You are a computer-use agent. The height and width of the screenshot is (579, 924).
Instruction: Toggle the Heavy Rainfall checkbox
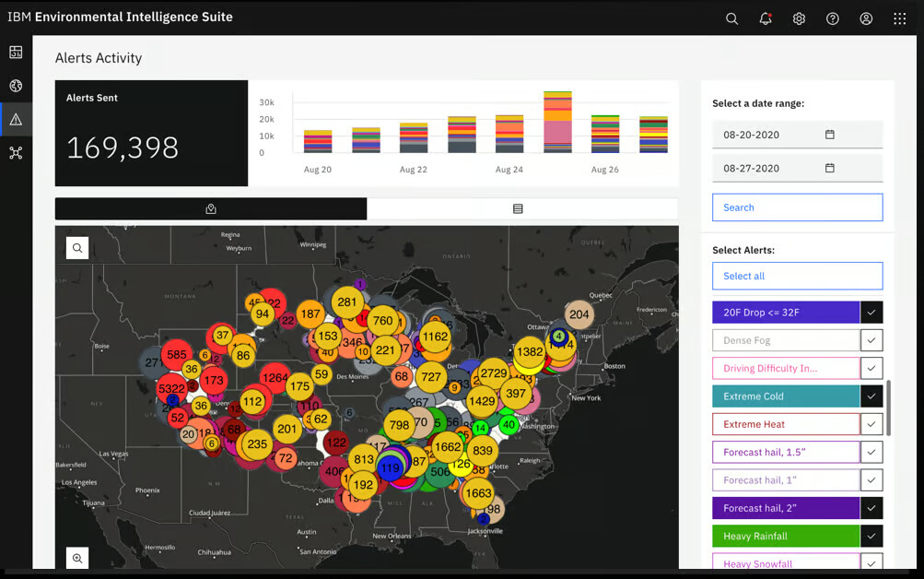coord(871,536)
